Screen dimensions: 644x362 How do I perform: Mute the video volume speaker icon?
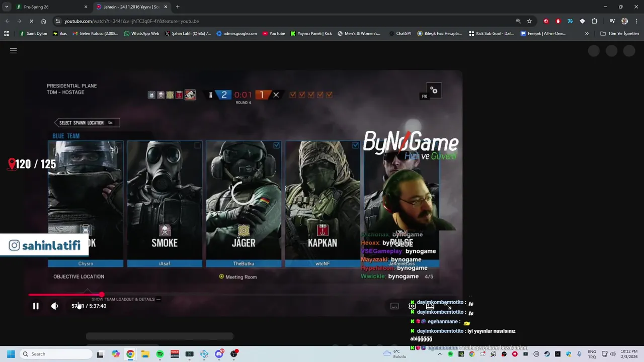click(54, 306)
